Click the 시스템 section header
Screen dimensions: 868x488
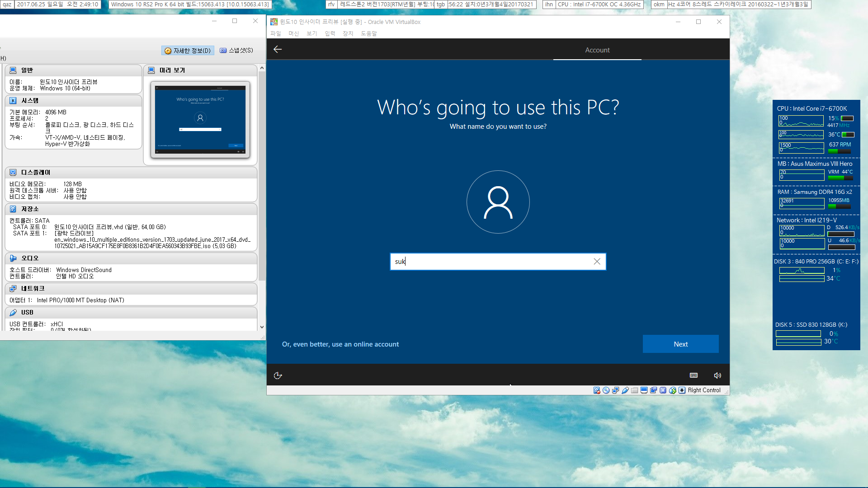click(73, 100)
